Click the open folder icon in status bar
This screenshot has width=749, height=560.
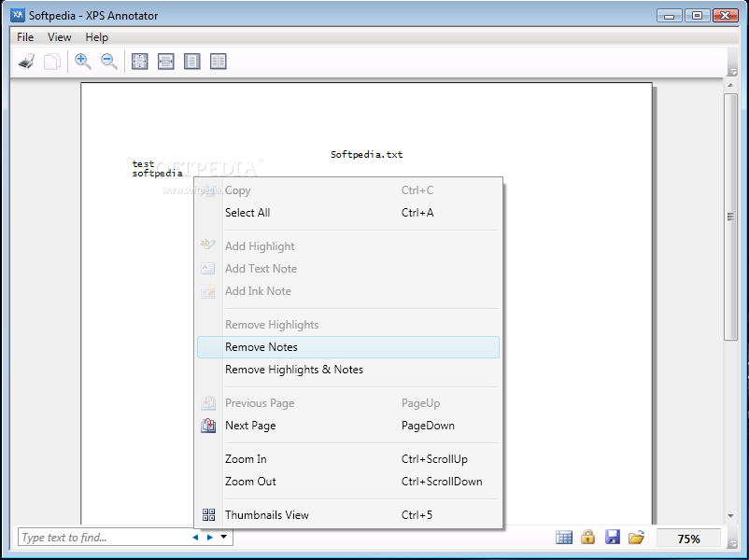tap(636, 537)
